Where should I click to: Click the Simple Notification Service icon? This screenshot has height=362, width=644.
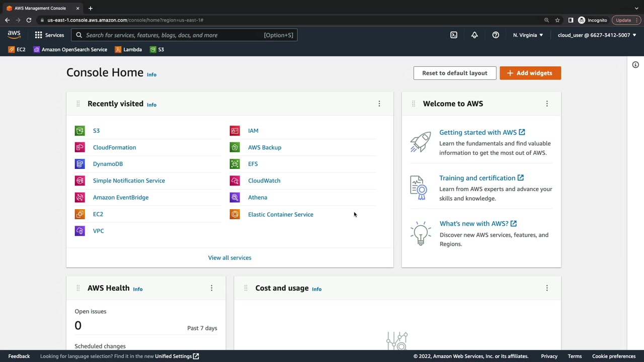pyautogui.click(x=79, y=180)
